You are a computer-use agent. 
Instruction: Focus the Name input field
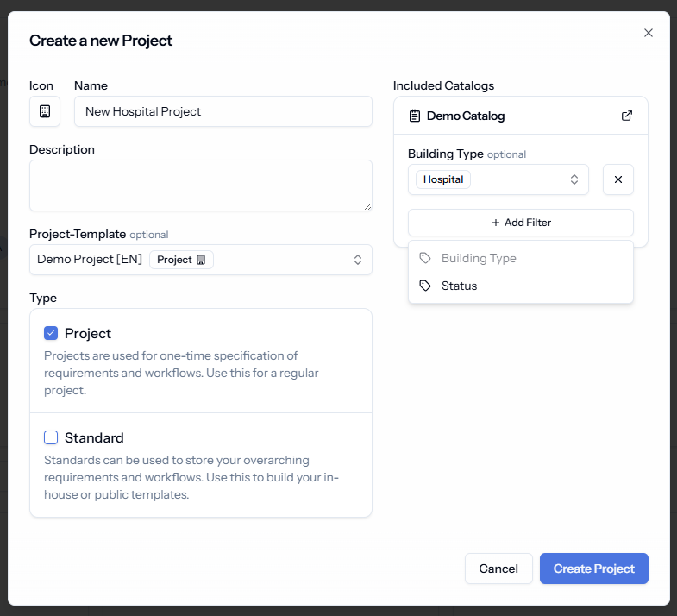click(x=223, y=111)
